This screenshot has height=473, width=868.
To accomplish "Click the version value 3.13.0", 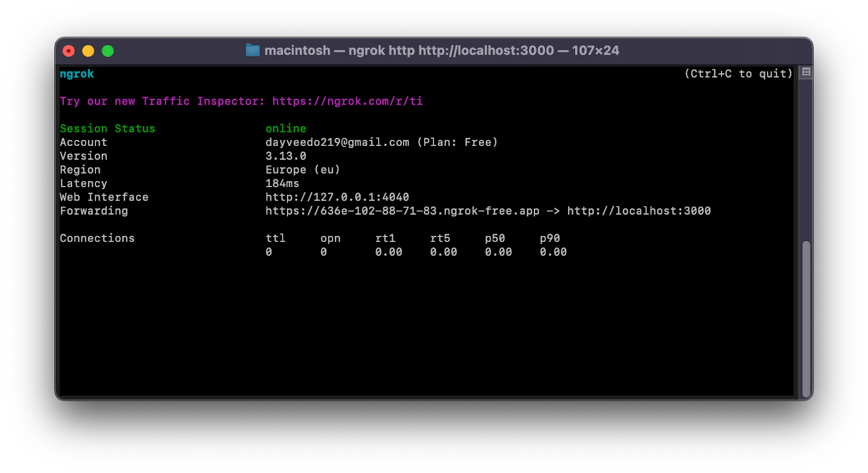I will pos(286,156).
